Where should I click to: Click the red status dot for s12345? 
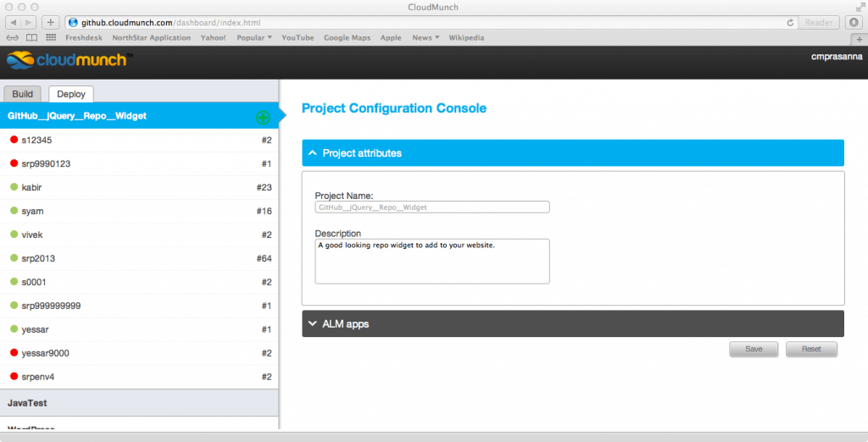[x=14, y=140]
